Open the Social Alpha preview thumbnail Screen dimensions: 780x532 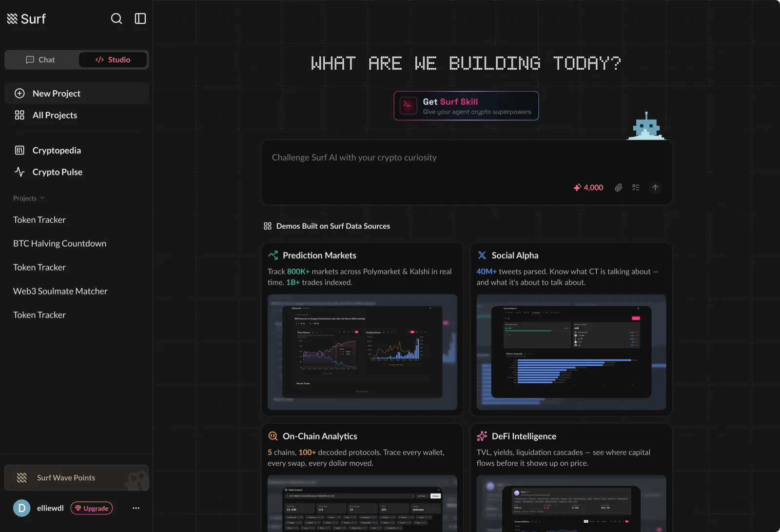571,352
